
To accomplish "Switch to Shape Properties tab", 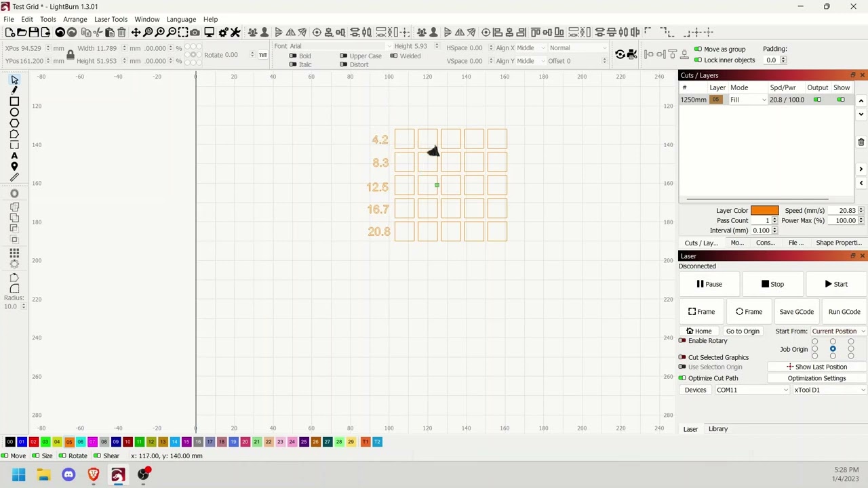I will pyautogui.click(x=839, y=243).
